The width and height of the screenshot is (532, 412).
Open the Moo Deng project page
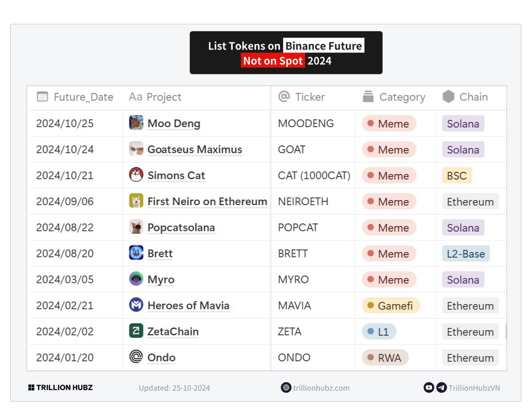tap(174, 124)
